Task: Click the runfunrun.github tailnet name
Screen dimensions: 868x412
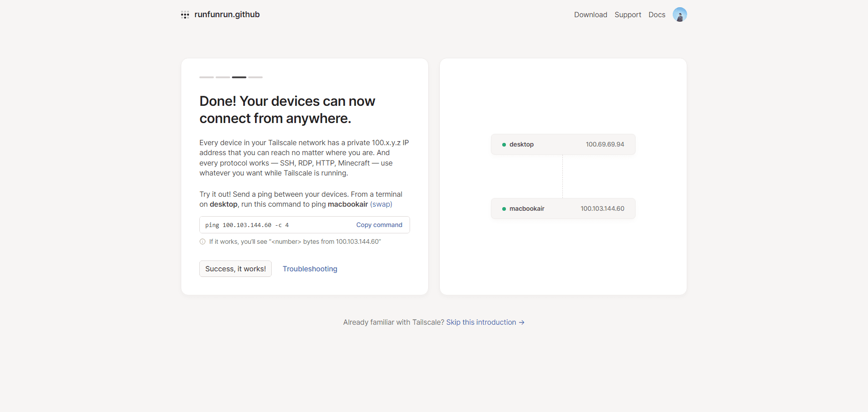Action: [227, 14]
